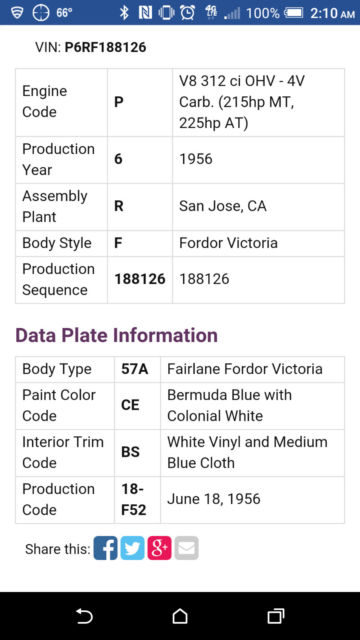Tap the Android back button

tap(84, 616)
